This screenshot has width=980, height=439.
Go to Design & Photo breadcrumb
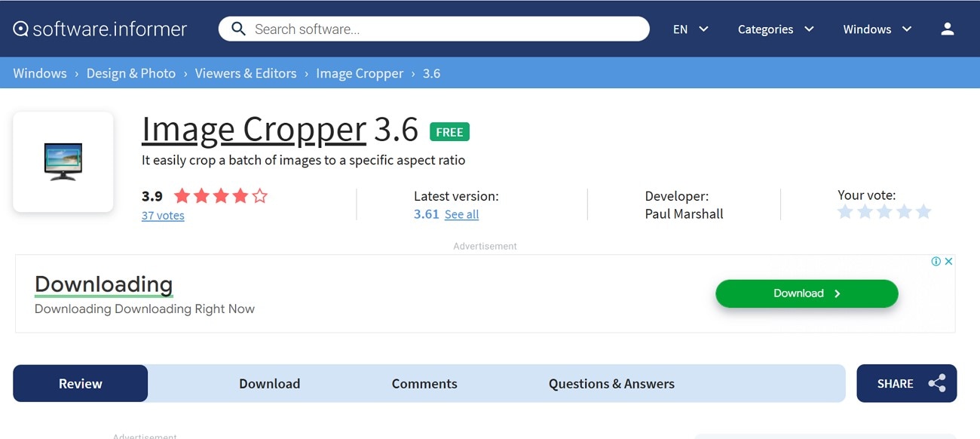coord(131,73)
